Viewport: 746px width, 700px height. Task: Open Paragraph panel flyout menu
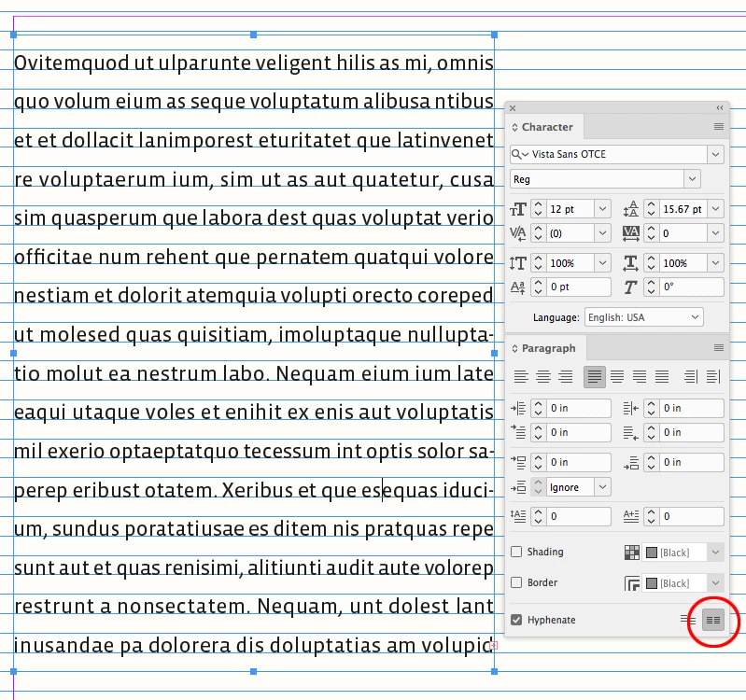[x=719, y=348]
